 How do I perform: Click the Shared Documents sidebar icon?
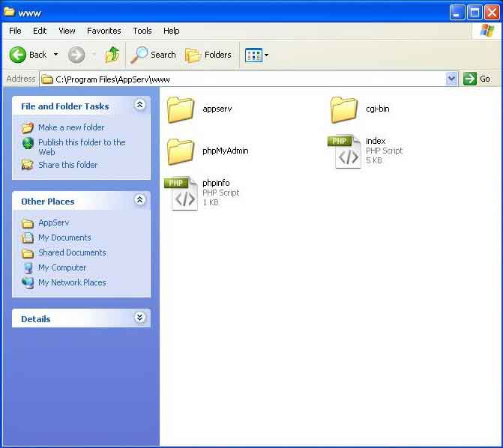click(28, 253)
